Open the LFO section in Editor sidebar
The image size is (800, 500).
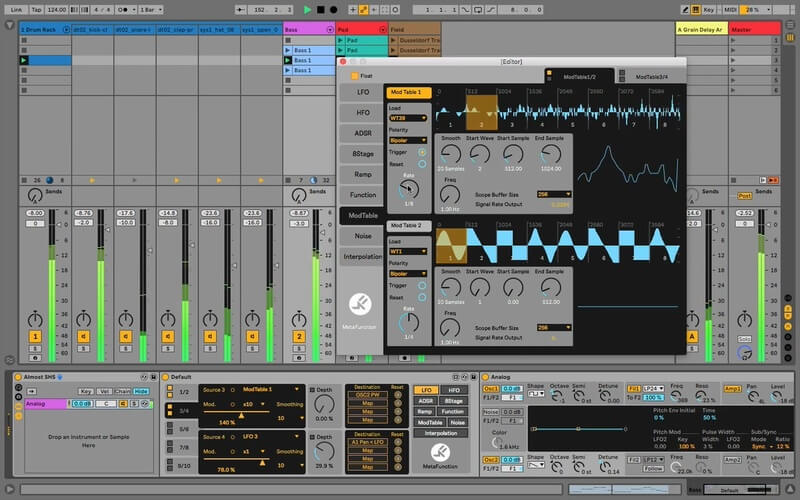pos(363,92)
